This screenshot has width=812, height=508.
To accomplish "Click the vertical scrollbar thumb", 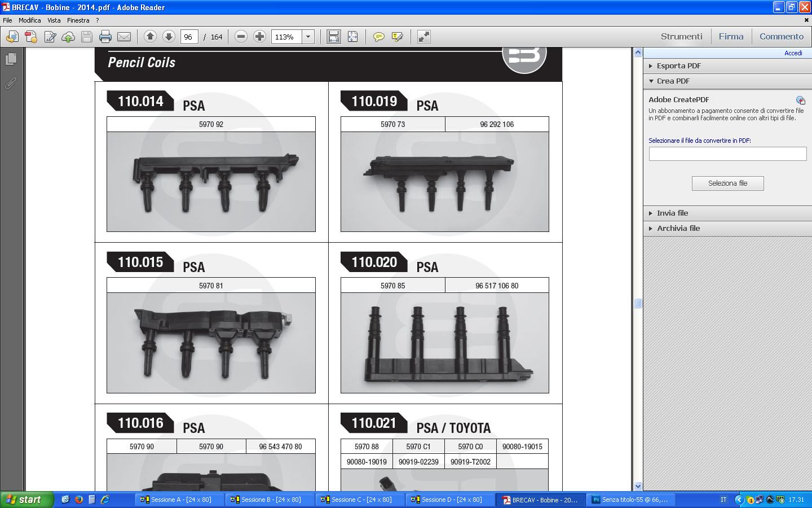I will [638, 303].
